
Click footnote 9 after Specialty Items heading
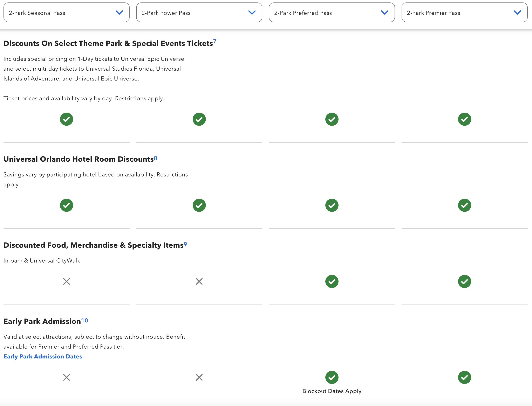[185, 244]
